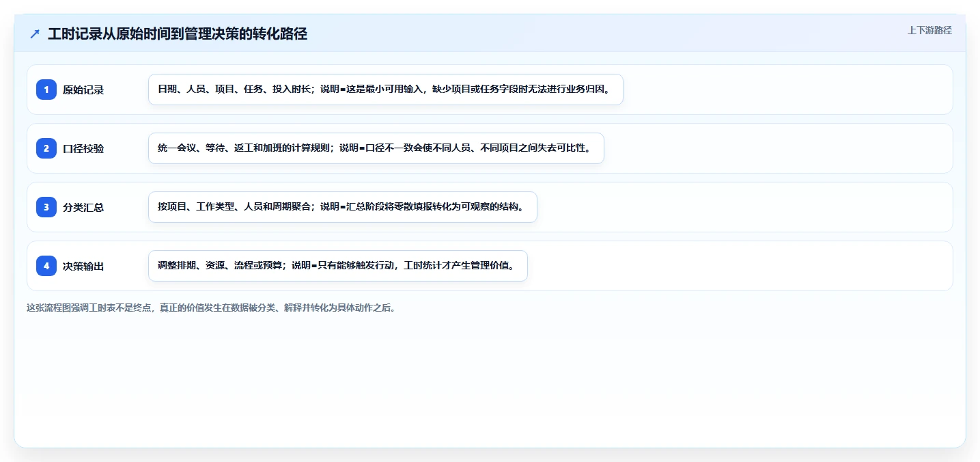Select the 上下游路径 label in header
980x462 pixels.
point(929,30)
